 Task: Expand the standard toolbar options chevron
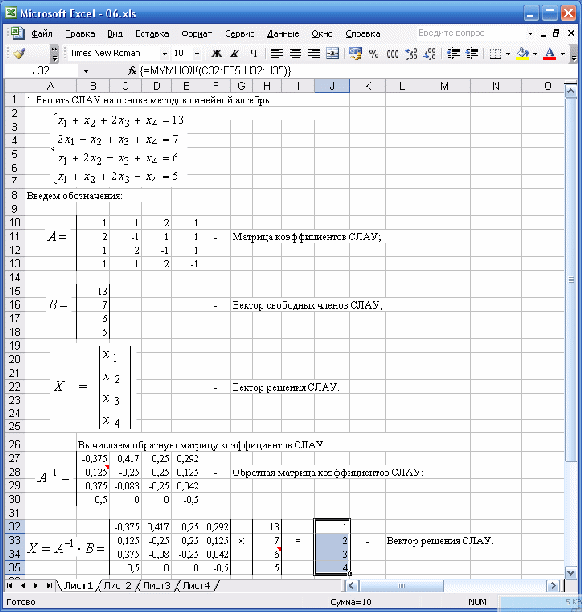[x=54, y=54]
